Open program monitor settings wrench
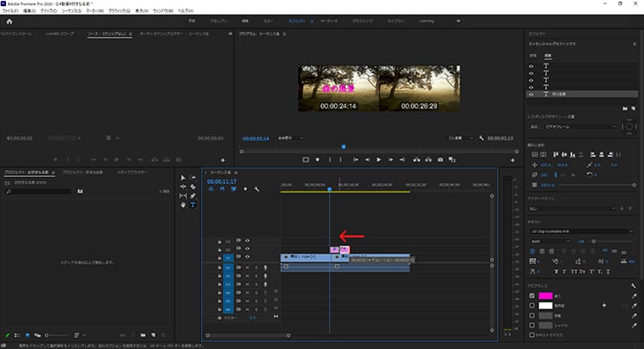 pyautogui.click(x=481, y=138)
